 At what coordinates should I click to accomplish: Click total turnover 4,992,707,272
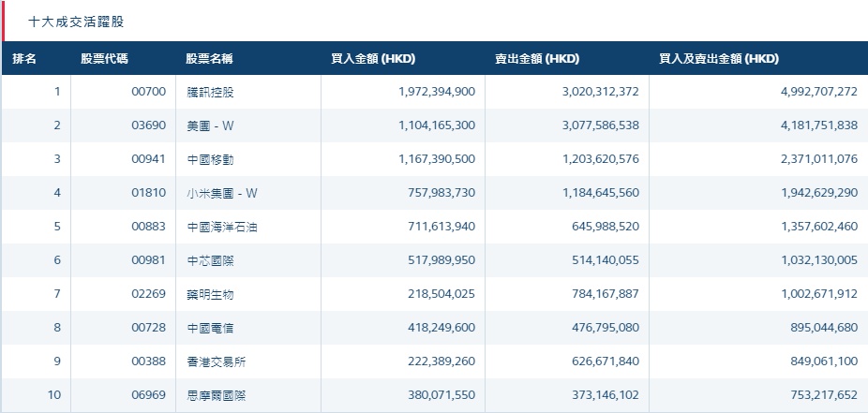coord(819,92)
